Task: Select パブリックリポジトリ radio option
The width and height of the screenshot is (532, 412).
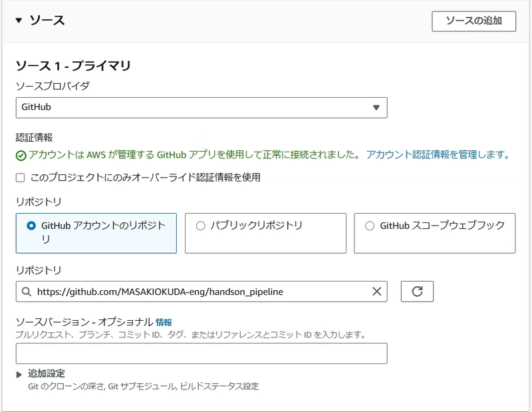Action: coord(201,226)
